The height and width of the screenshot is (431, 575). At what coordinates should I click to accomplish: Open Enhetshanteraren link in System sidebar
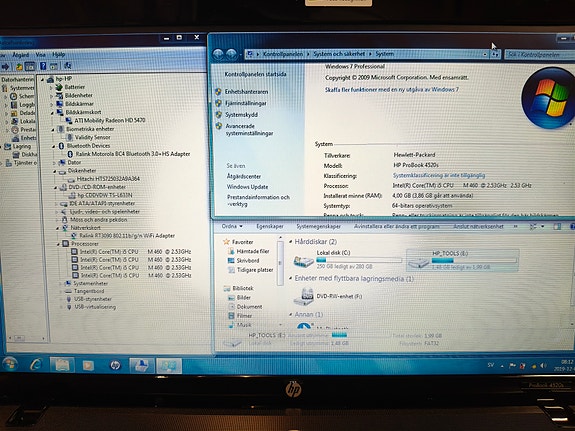[x=246, y=92]
